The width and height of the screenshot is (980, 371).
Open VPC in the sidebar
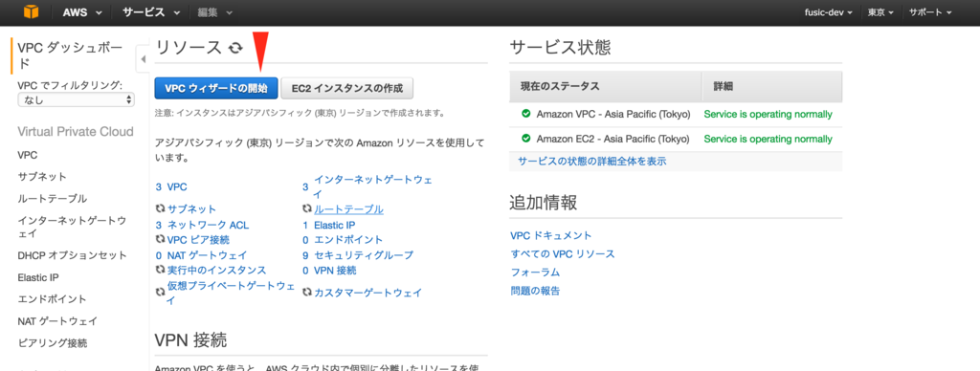28,155
